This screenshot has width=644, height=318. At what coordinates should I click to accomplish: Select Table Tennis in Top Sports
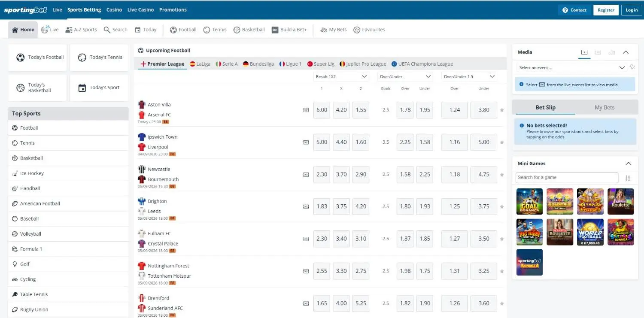(68, 294)
